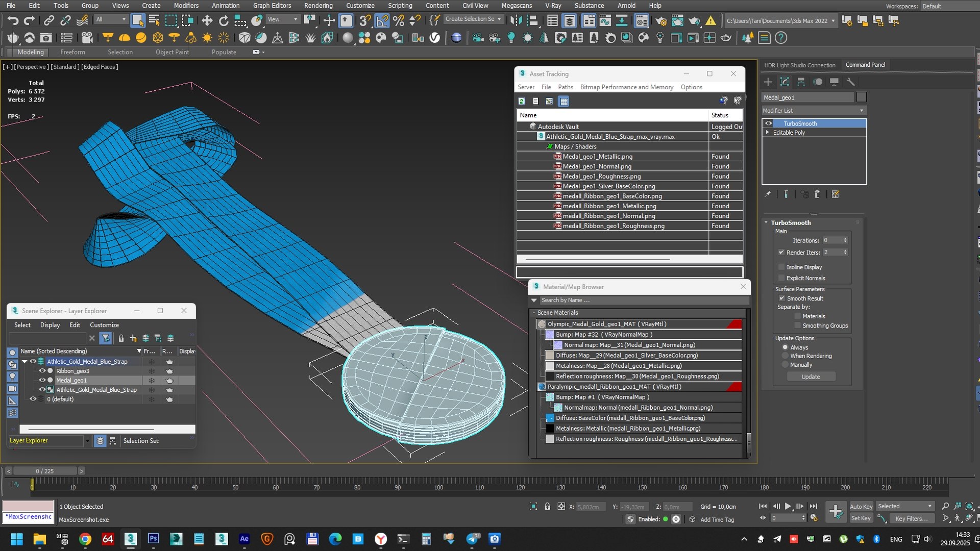
Task: Toggle TurboSmooth modifier eye visibility
Action: (768, 123)
